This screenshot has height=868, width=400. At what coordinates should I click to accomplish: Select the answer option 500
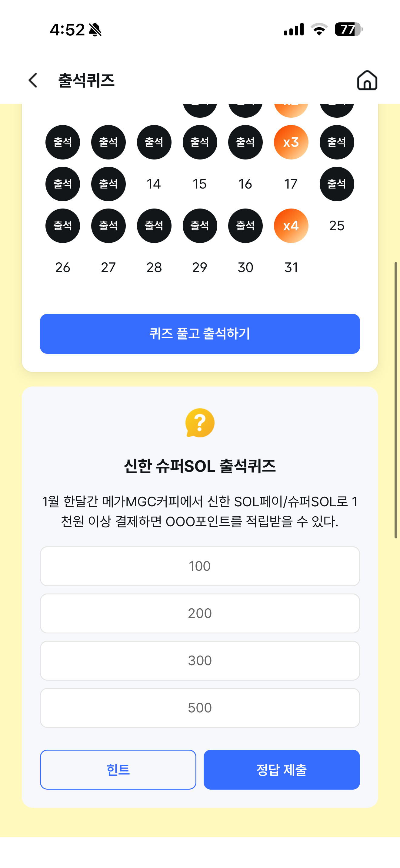point(200,708)
